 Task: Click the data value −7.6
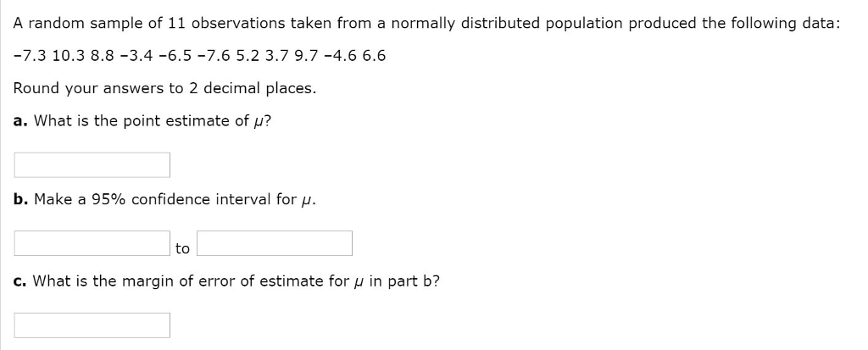point(212,56)
